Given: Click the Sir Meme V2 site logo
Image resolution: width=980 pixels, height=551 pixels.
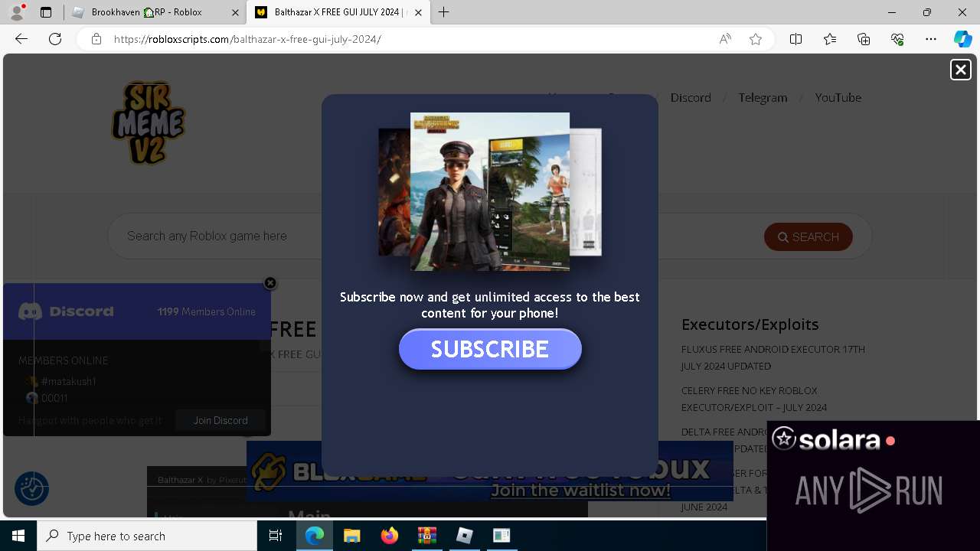Looking at the screenshot, I should click(149, 122).
